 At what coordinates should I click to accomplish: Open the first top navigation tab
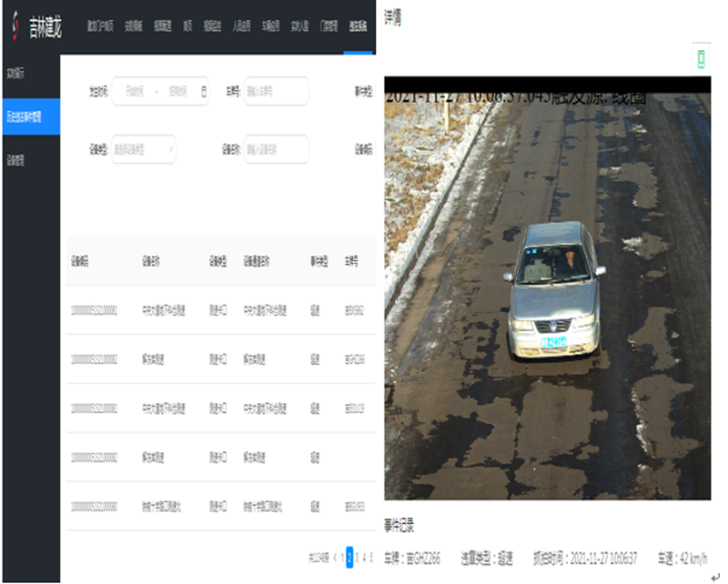100,26
